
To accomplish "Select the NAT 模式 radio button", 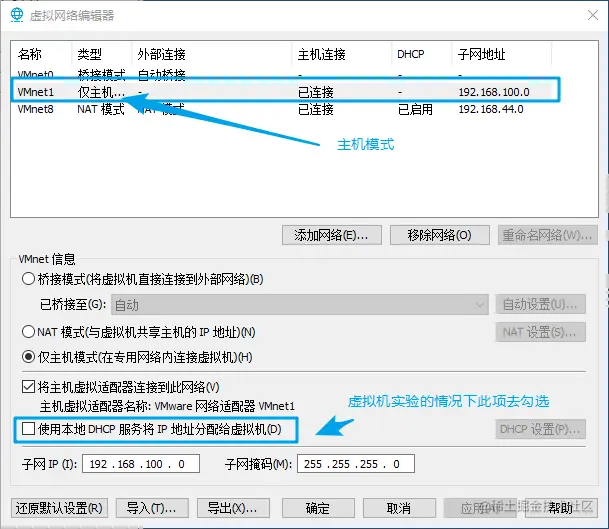I will point(28,332).
